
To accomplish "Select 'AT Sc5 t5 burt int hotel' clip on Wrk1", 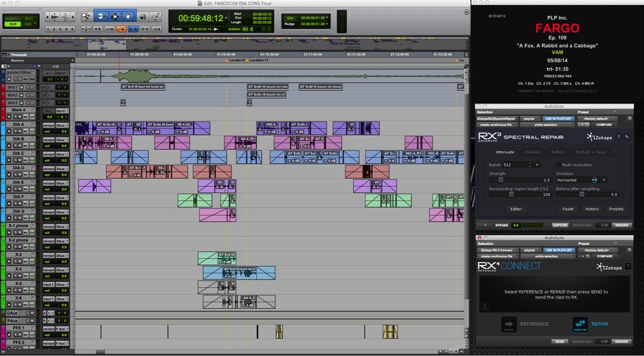I will click(143, 87).
